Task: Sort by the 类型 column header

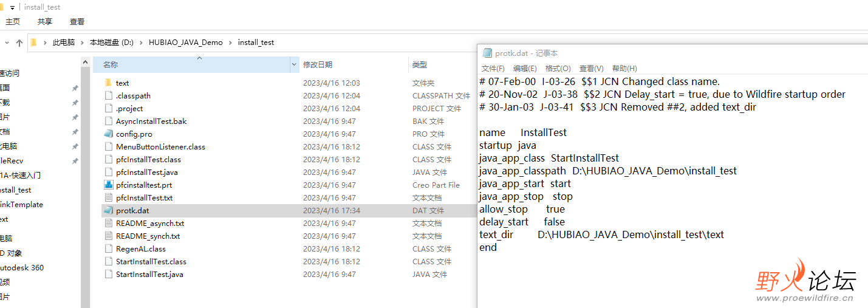Action: (x=420, y=64)
